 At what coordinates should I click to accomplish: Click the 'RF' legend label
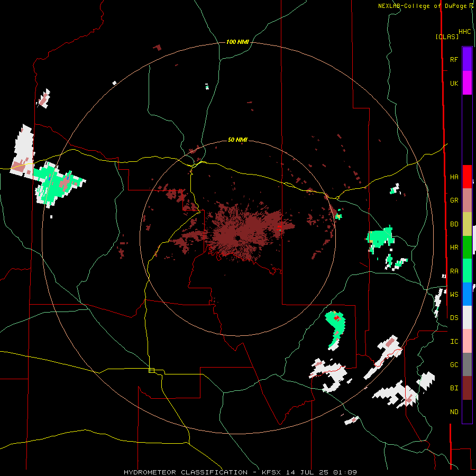tap(454, 59)
